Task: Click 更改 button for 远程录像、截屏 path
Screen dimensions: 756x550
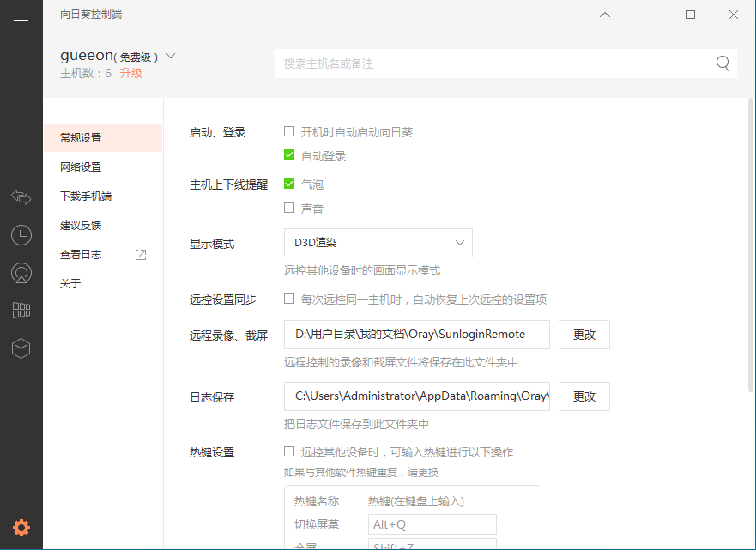Action: [584, 335]
